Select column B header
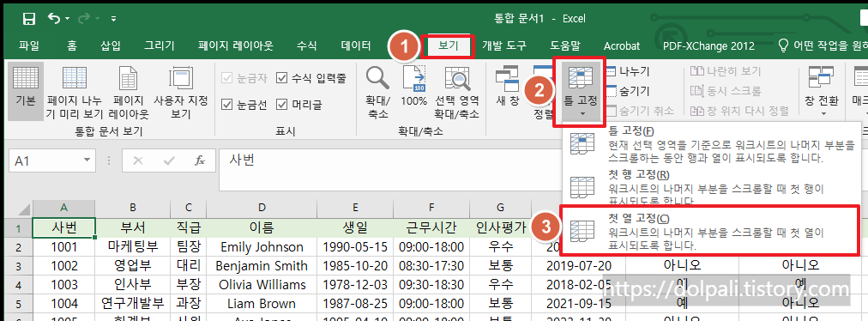Screen dimensions: 868x321 tap(133, 208)
